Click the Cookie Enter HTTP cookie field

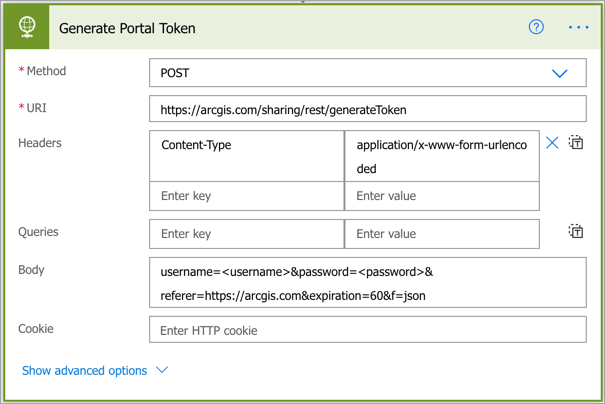[x=368, y=330]
